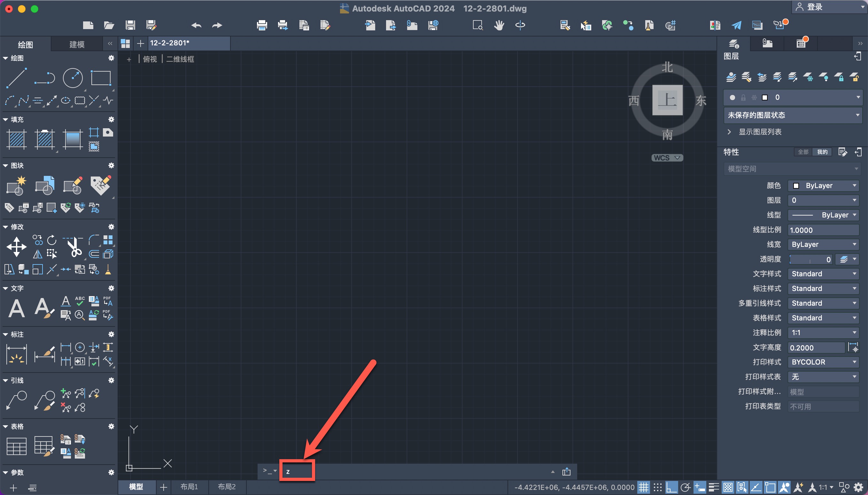Select the Trim scissors tool
This screenshot has width=868, height=495.
[x=74, y=247]
